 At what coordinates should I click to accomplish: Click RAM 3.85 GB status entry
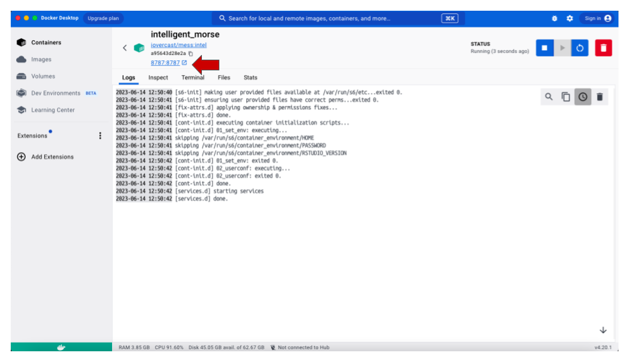[x=134, y=348]
